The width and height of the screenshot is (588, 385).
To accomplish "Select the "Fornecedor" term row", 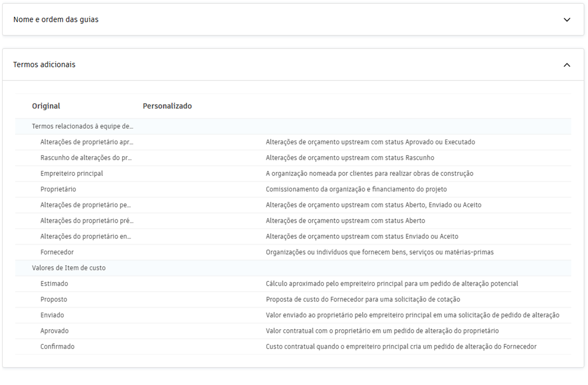I will tap(54, 252).
